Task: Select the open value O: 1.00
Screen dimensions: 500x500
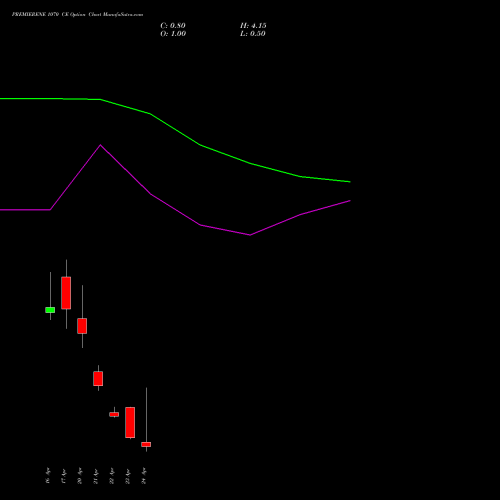Action: click(x=173, y=34)
